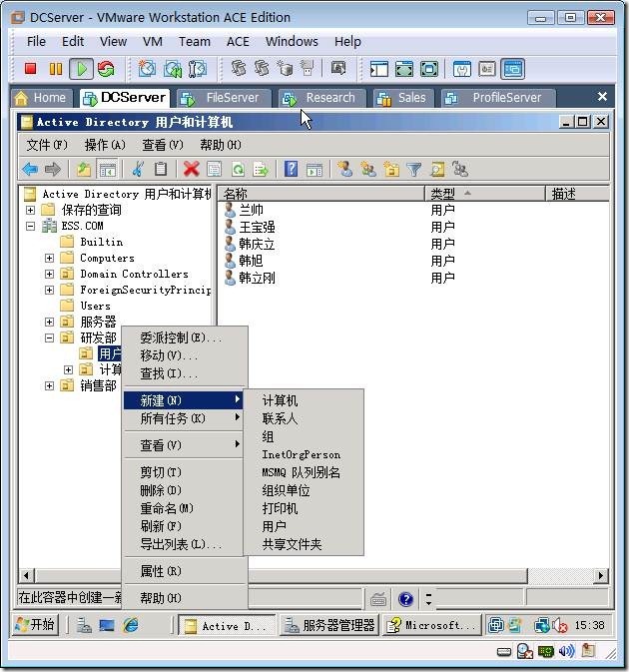Click the forward arrow in AD toolbar

(53, 169)
